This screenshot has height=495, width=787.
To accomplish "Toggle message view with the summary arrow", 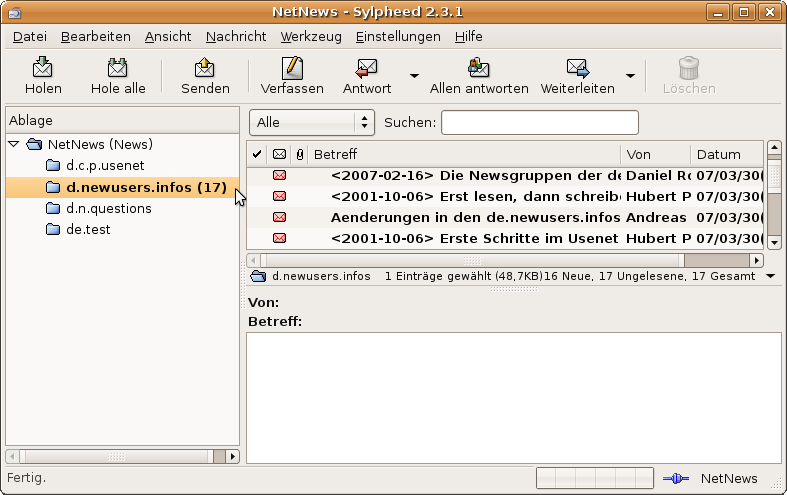I will coord(770,276).
